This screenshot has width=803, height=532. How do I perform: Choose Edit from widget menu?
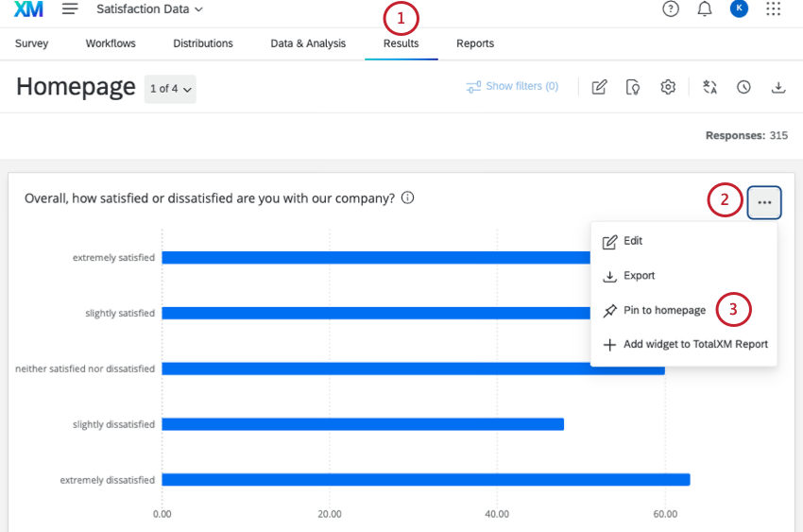tap(683, 241)
